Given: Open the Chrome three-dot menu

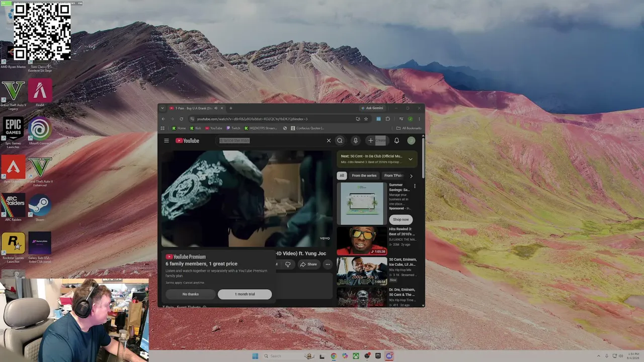Looking at the screenshot, I should [x=419, y=119].
